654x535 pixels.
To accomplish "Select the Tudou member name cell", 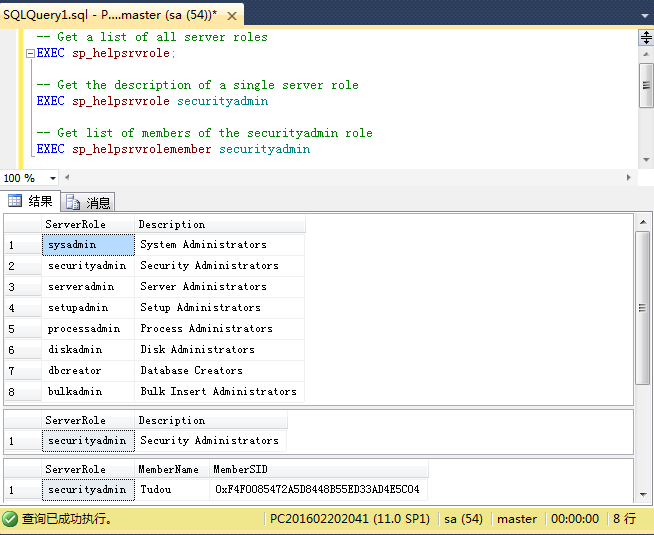I will coord(172,489).
